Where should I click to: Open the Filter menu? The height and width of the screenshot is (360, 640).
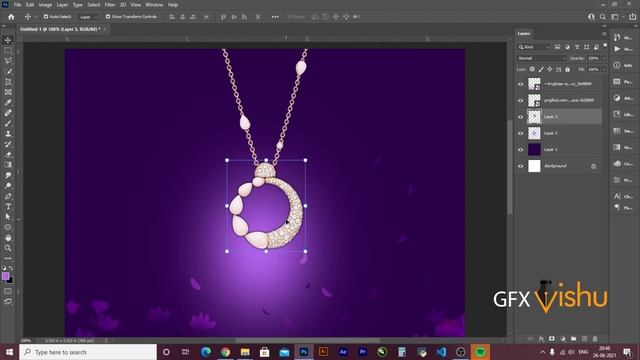click(110, 5)
